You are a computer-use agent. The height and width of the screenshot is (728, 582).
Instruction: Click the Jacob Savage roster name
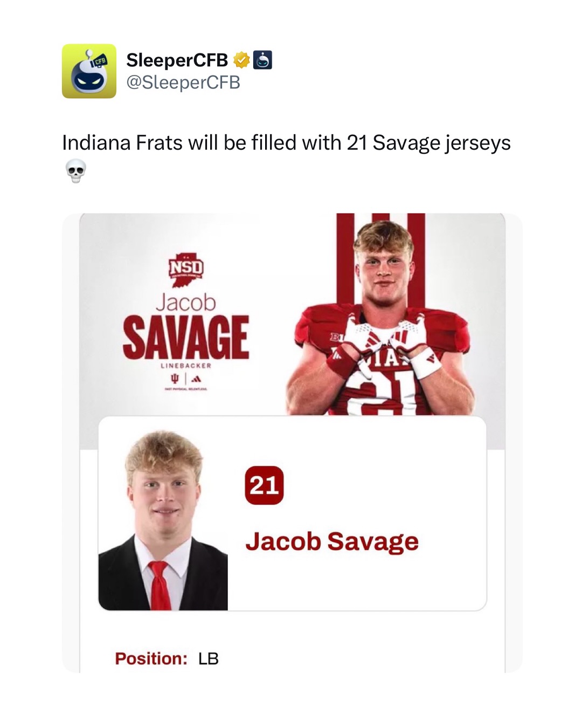332,541
